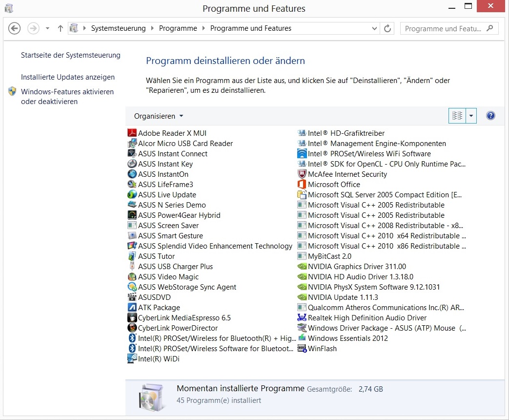
Task: Go back using the back arrow
Action: tap(14, 29)
